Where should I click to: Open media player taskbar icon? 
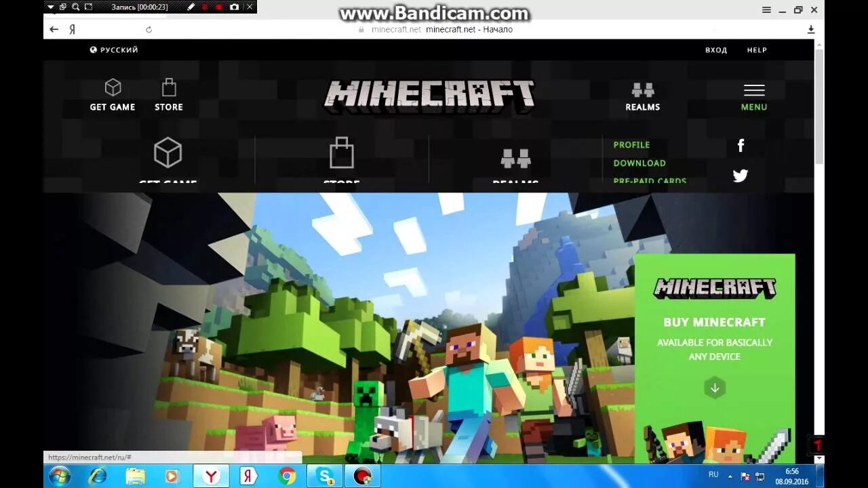point(172,476)
